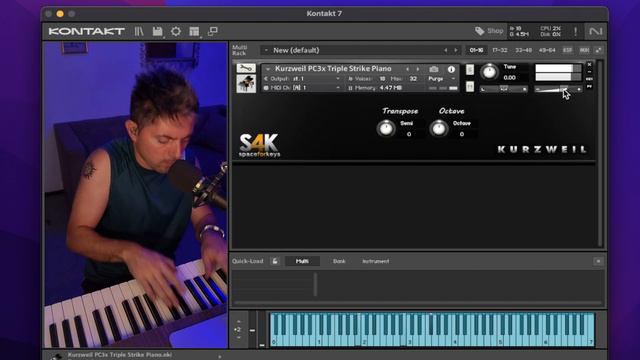Image resolution: width=640 pixels, height=360 pixels.
Task: Select next instrument arrow in header
Action: point(418,69)
